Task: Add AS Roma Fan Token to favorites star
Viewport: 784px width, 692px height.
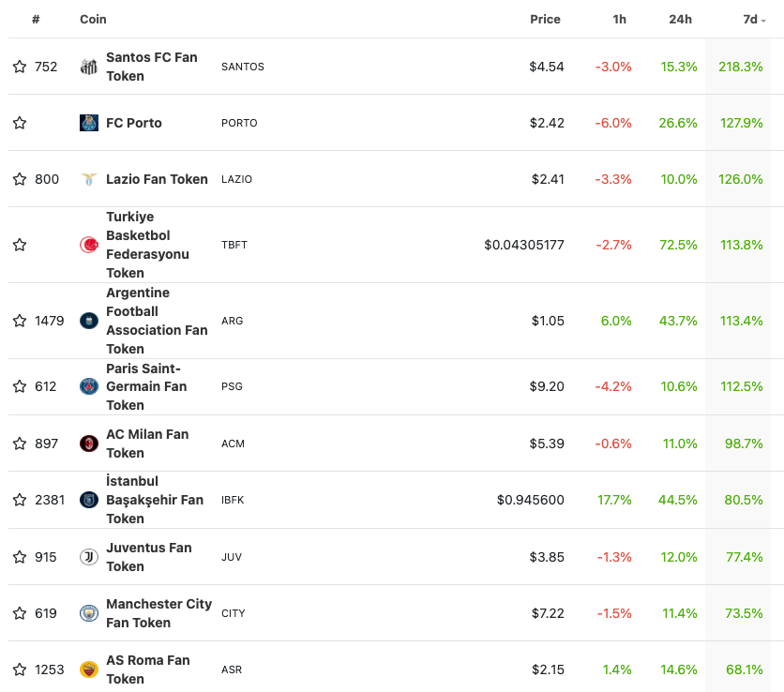Action: point(19,669)
